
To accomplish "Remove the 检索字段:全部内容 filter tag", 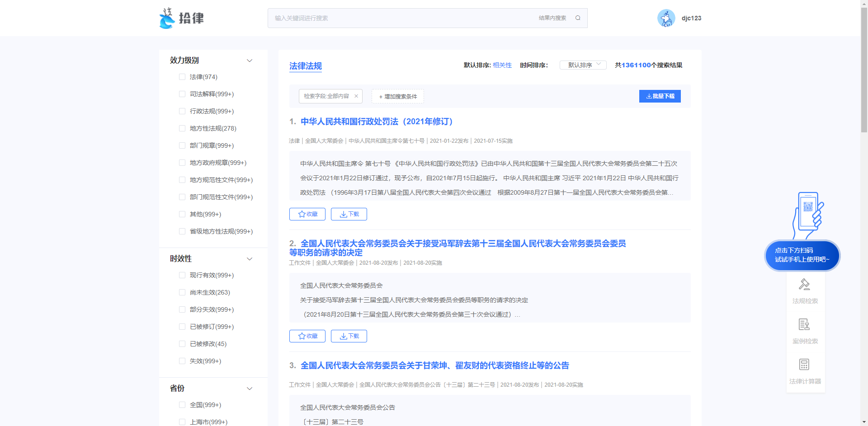I will click(356, 96).
